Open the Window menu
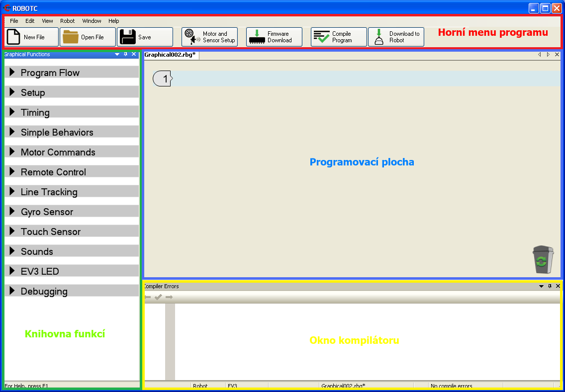The image size is (565, 392). tap(92, 21)
